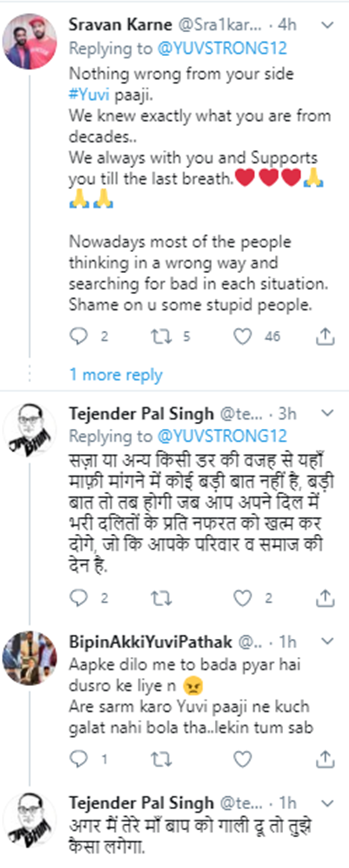Screen dimensions: 349x868
Task: Open Sravan Karne's profile picture
Action: point(30,42)
